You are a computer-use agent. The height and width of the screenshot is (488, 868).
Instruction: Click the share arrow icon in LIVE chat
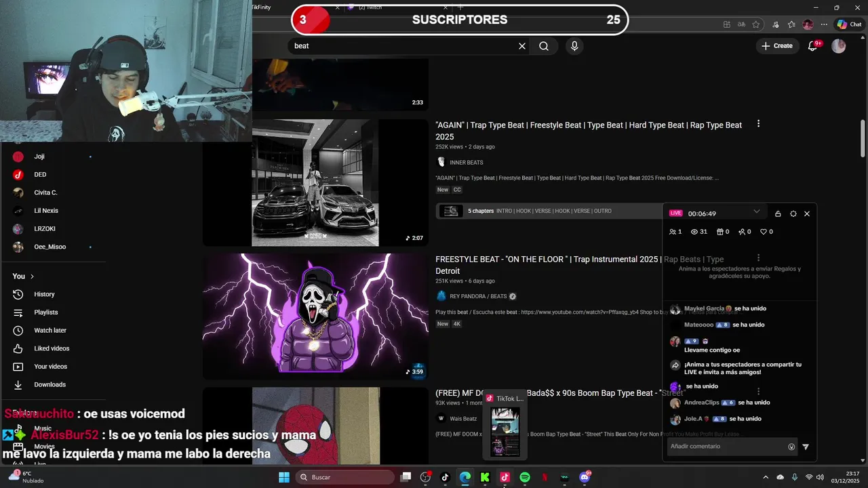675,365
